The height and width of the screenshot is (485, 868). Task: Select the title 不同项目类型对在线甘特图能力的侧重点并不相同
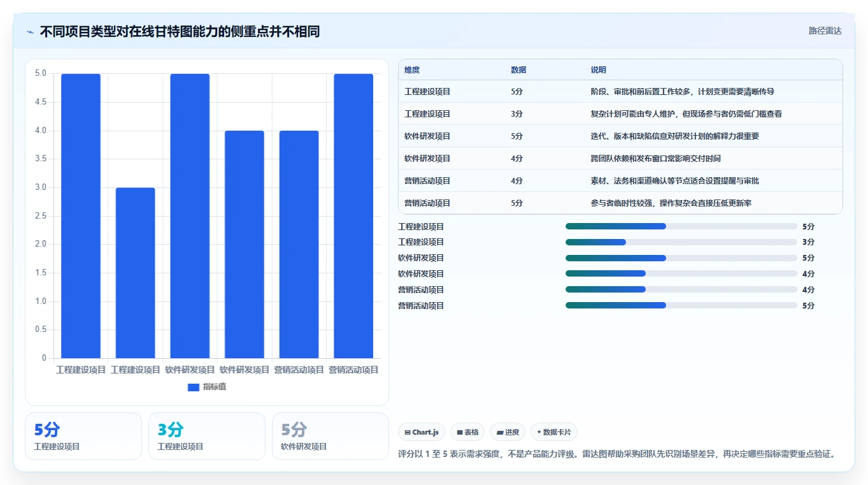(x=180, y=31)
